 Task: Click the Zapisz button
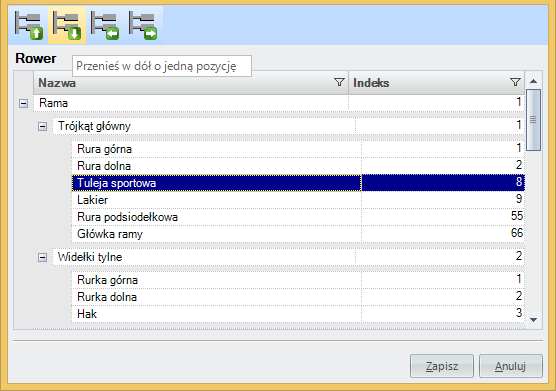pos(442,366)
